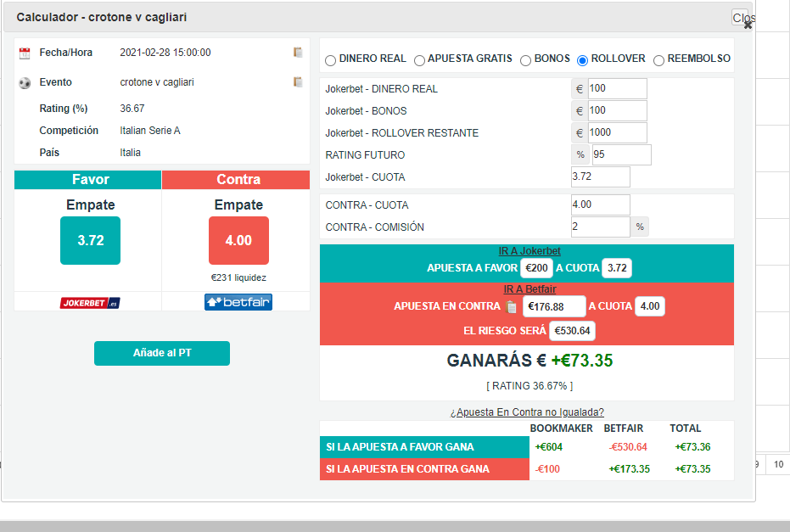Select the APUESTA GRATIS radio option
The height and width of the screenshot is (532, 790).
(419, 60)
